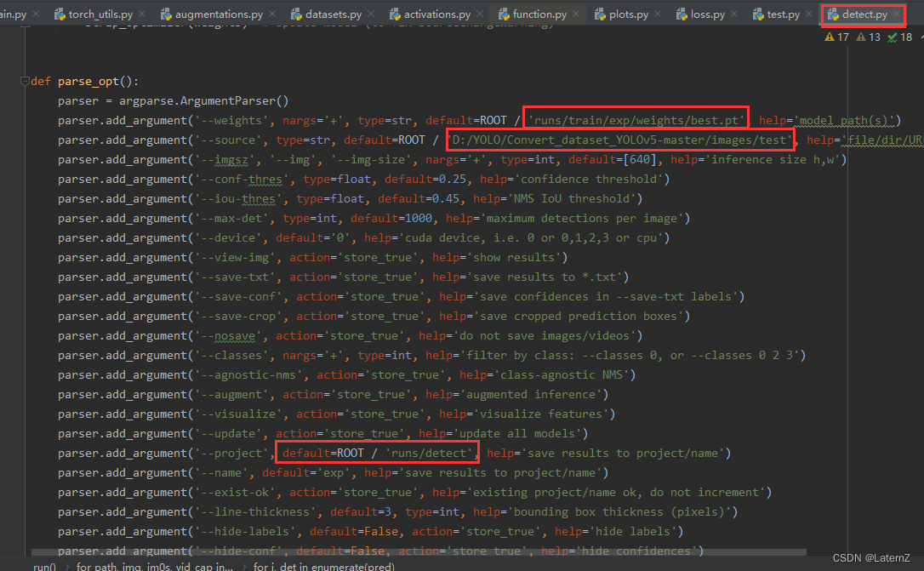Switch to the augmentations.py tab
Image resolution: width=924 pixels, height=571 pixels.
212,14
